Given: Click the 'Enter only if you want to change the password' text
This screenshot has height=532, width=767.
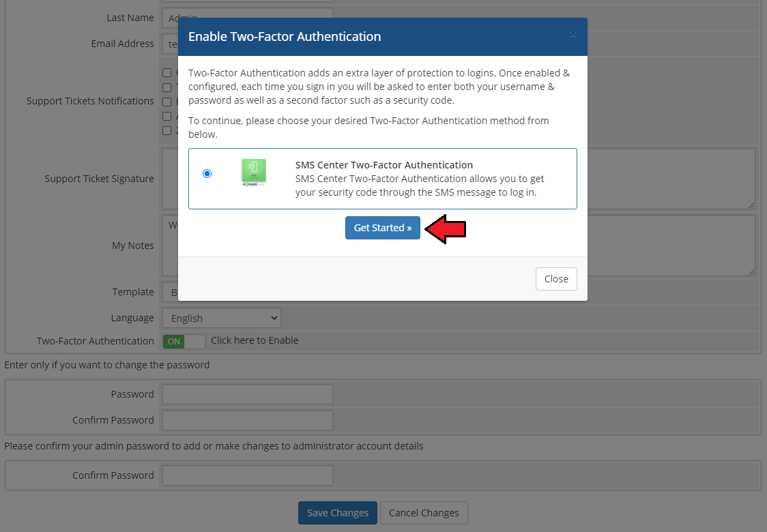Looking at the screenshot, I should coord(106,365).
